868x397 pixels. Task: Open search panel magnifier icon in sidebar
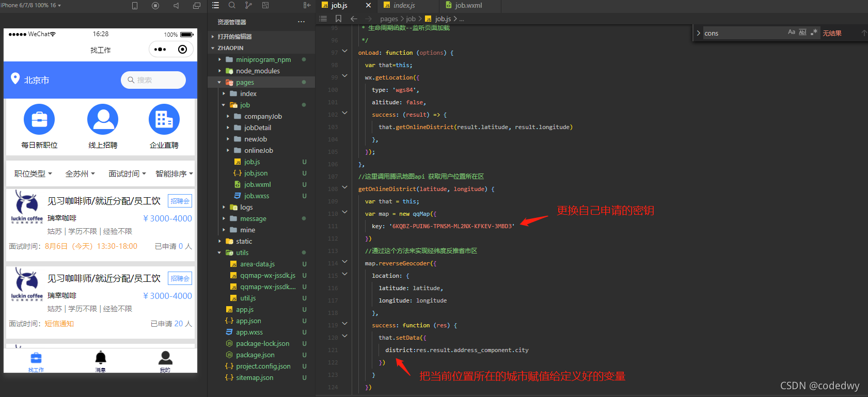point(232,5)
